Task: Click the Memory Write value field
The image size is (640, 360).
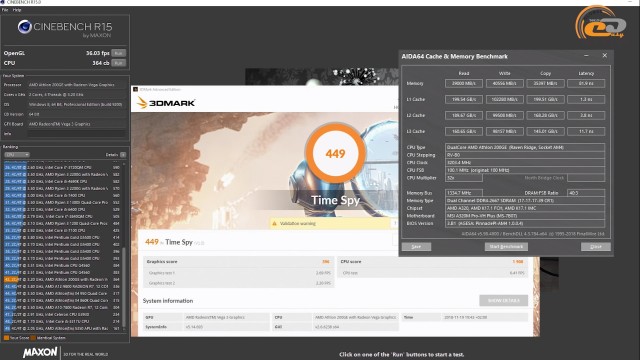Action: click(x=504, y=84)
